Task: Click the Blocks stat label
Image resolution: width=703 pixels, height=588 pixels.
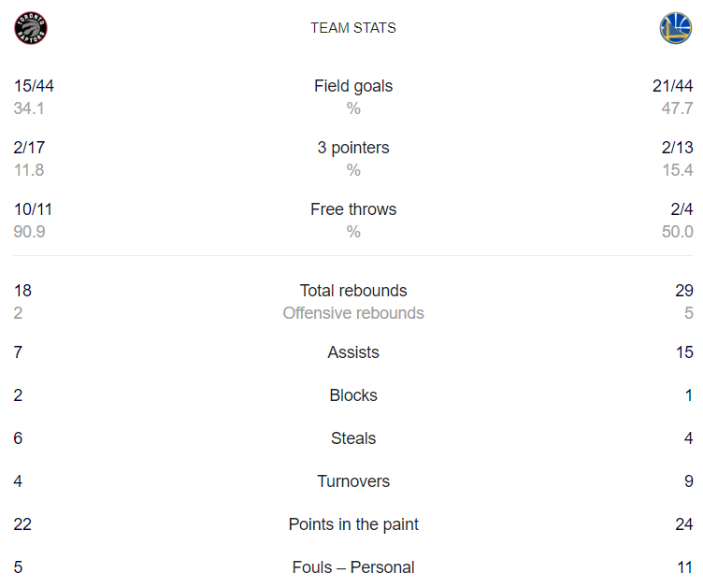Action: 353,395
